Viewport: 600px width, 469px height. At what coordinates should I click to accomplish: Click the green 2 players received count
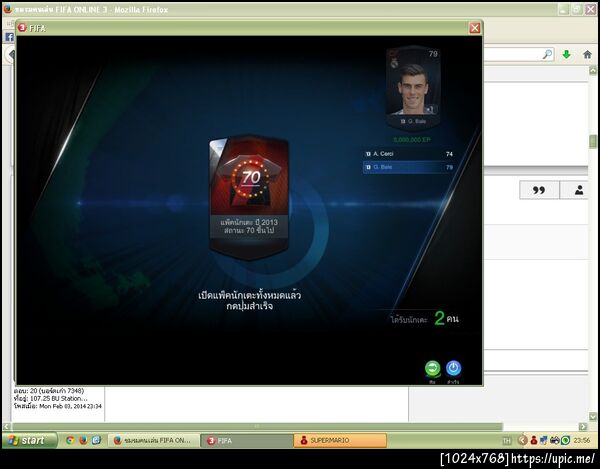point(439,319)
